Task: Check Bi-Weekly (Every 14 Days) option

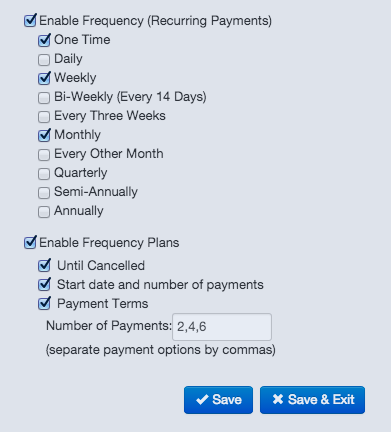Action: coord(44,97)
